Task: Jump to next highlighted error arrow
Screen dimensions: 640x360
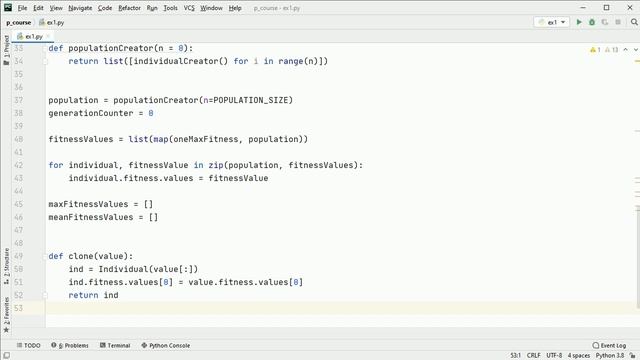Action: pos(636,49)
